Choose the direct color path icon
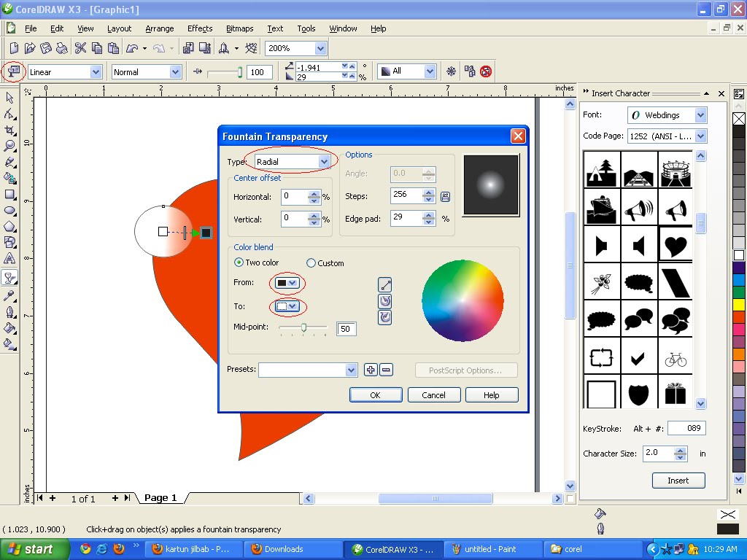 tap(385, 285)
